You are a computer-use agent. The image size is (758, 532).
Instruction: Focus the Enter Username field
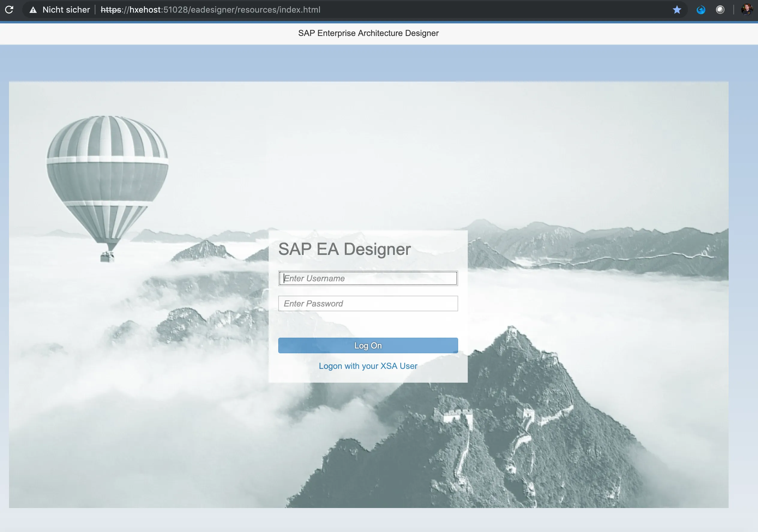[x=368, y=278]
